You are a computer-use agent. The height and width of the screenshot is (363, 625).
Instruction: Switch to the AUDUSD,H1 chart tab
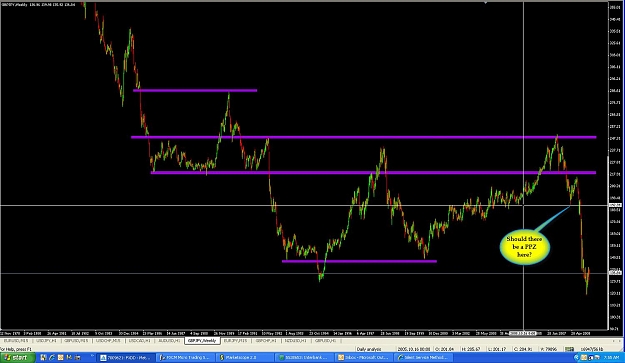point(169,341)
